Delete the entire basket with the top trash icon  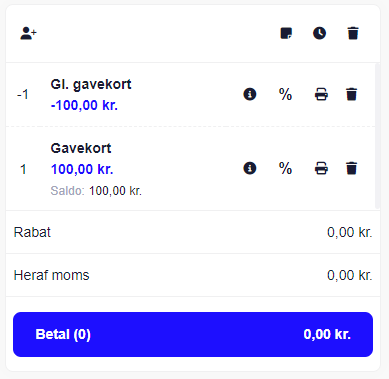pyautogui.click(x=353, y=33)
